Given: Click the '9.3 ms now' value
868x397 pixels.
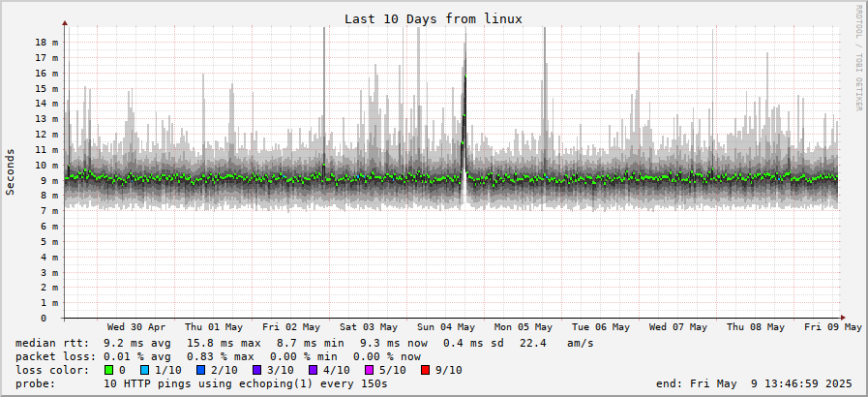Looking at the screenshot, I should click(393, 344).
